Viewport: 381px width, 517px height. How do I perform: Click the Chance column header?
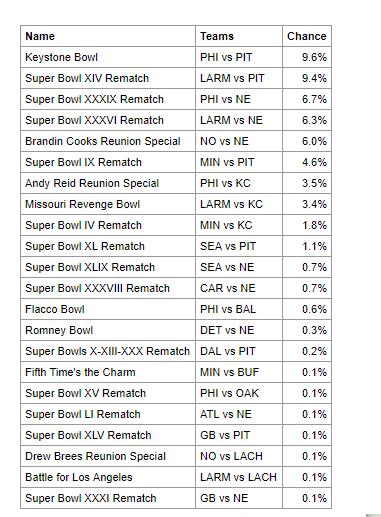tap(307, 36)
